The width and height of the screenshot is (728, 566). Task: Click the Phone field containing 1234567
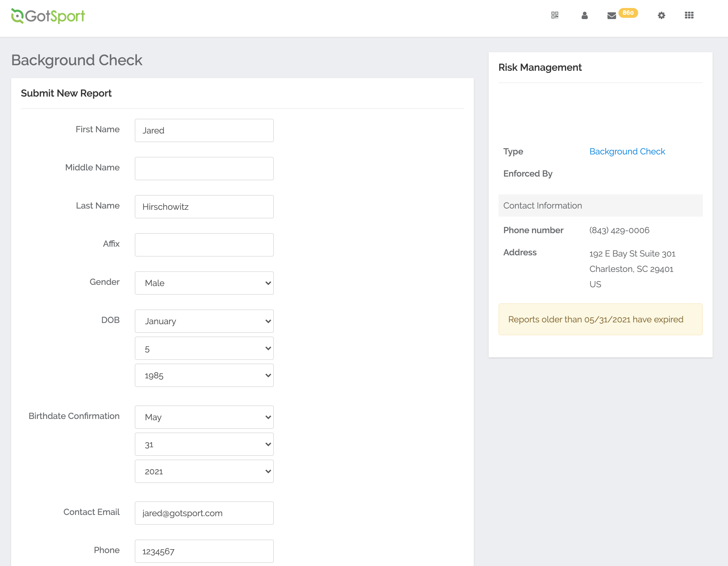coord(204,551)
